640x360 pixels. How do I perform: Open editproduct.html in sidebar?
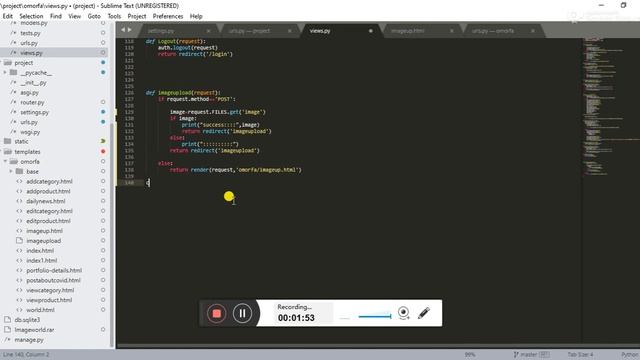(48, 221)
